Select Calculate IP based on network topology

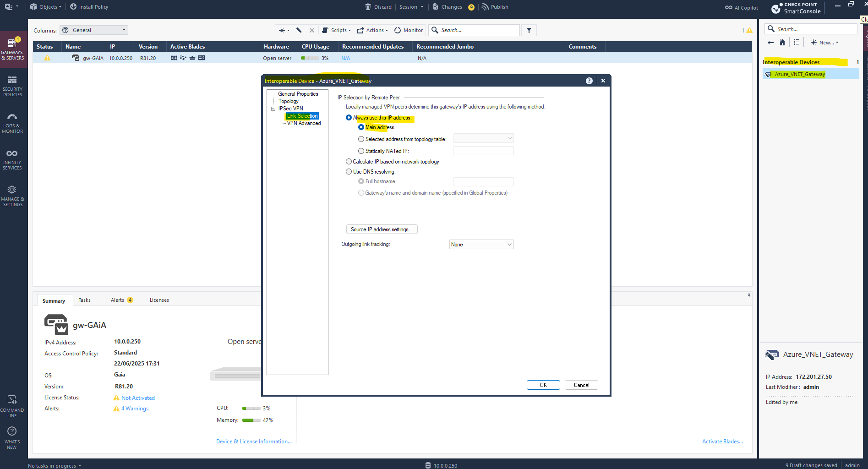349,162
